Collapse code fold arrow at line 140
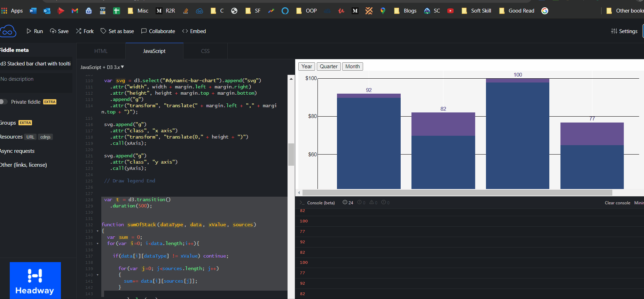 tap(97, 275)
